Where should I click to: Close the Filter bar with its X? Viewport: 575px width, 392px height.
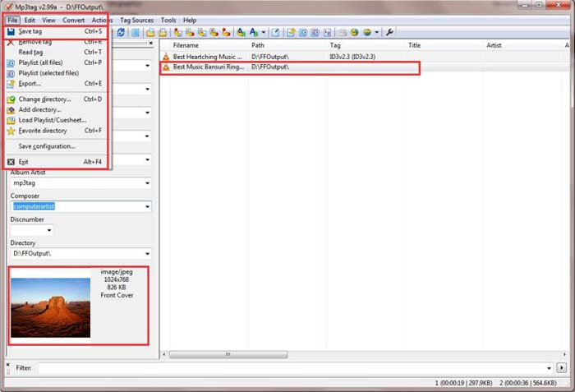(x=7, y=365)
